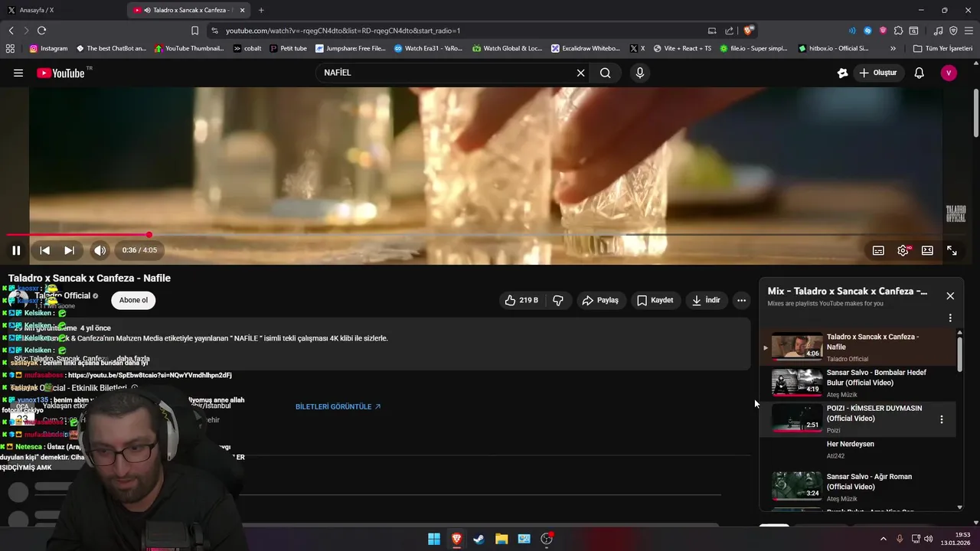Open video player settings gear
This screenshot has height=551, width=980.
(903, 250)
